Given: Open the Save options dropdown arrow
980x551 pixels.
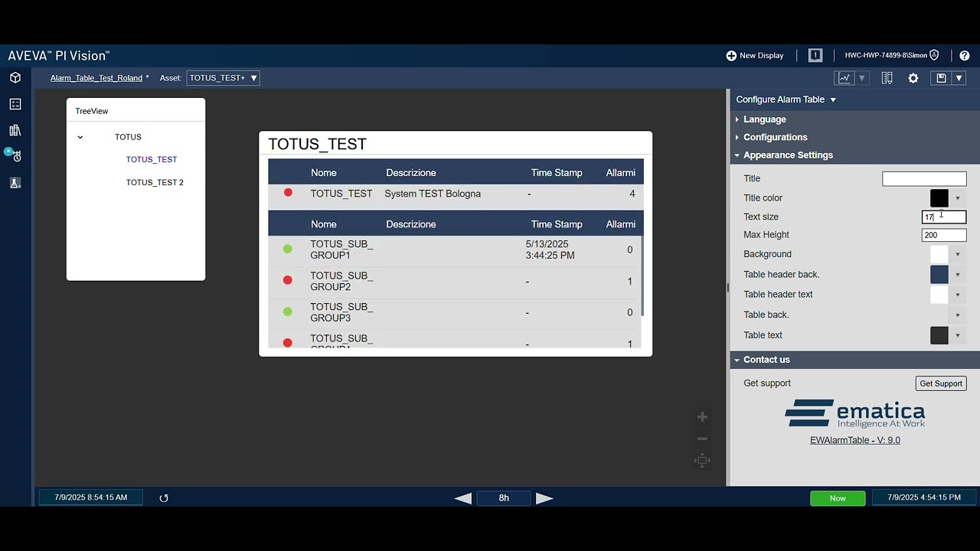Looking at the screenshot, I should pos(959,78).
